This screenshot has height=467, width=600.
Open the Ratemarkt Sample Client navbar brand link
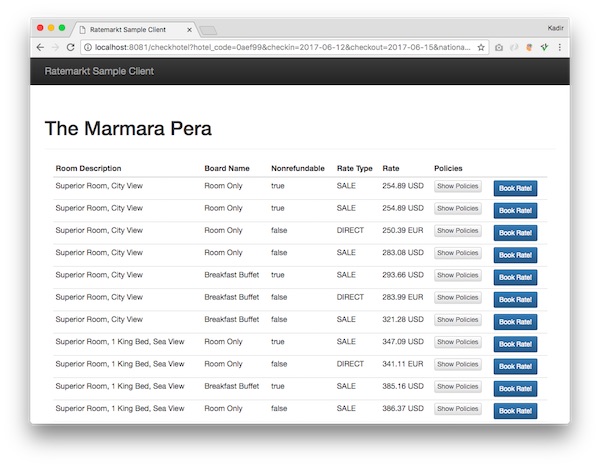[99, 71]
